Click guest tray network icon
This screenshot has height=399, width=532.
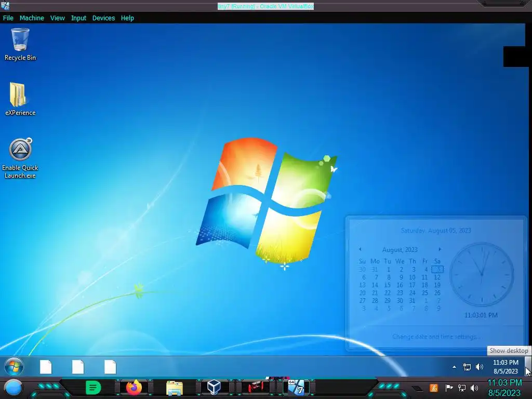467,367
